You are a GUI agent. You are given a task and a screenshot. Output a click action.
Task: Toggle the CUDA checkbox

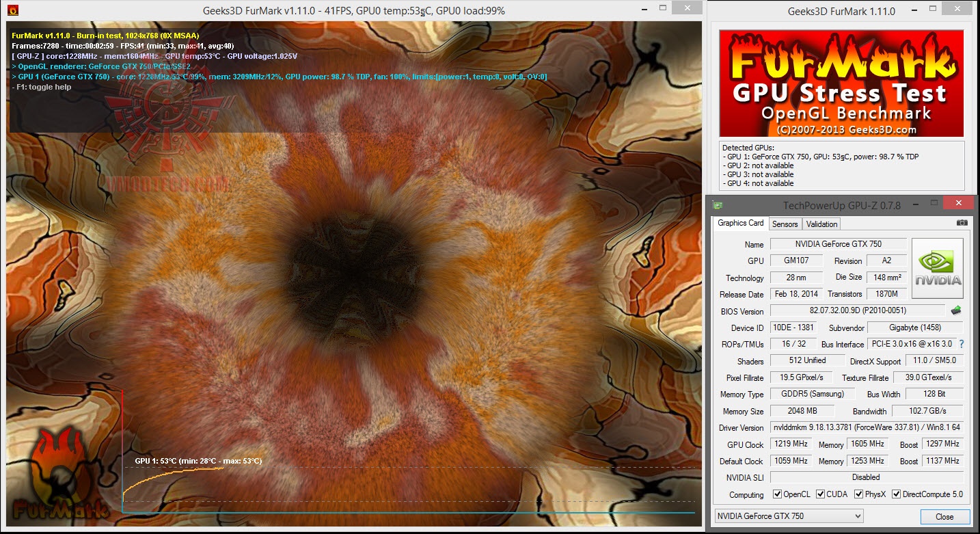point(819,494)
